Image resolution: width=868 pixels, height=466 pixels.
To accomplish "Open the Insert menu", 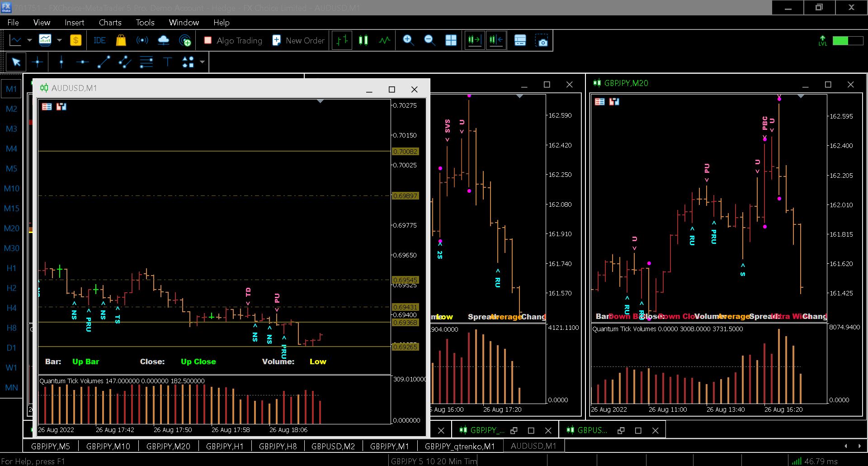I will tap(74, 23).
